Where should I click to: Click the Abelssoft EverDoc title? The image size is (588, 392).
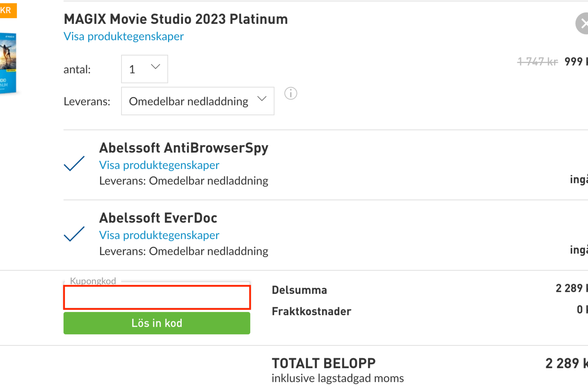(158, 218)
